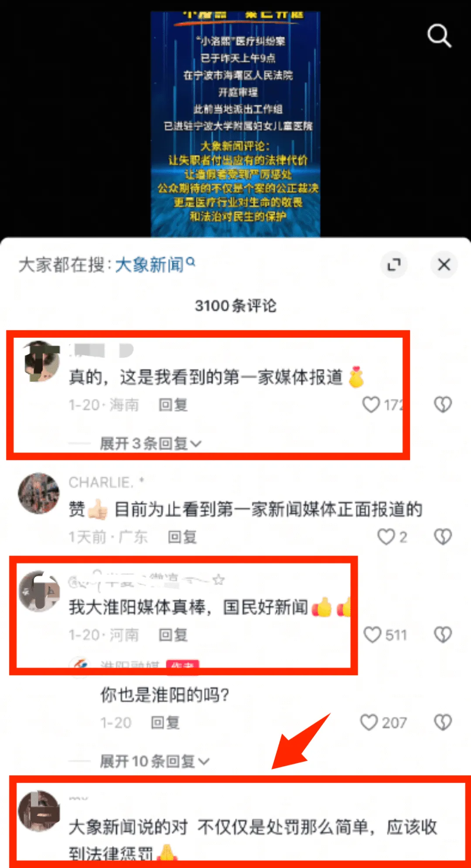Reply to '你也是淮阳的吗?' comment
Image resolution: width=471 pixels, height=868 pixels.
tap(165, 723)
